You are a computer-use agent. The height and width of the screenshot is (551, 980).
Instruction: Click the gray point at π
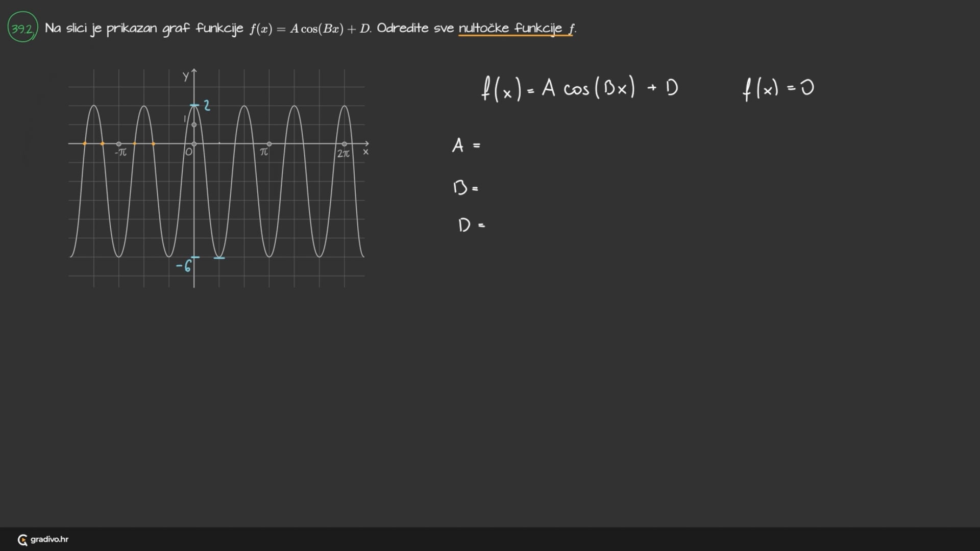(269, 144)
